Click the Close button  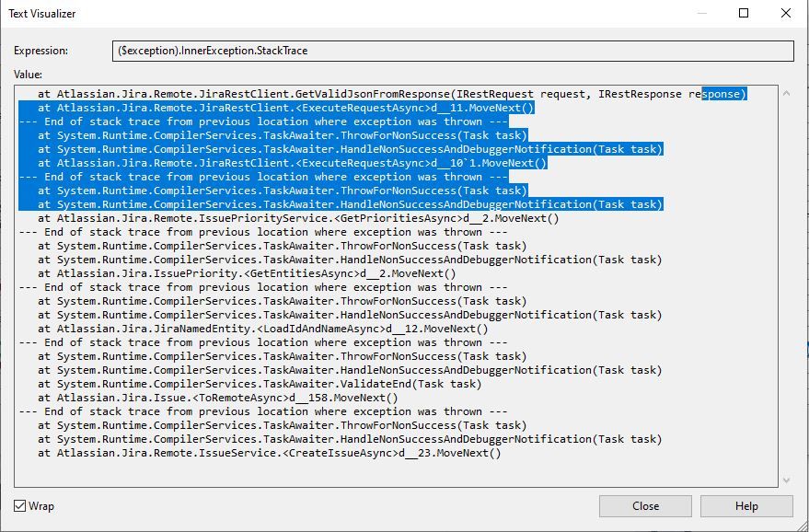645,506
